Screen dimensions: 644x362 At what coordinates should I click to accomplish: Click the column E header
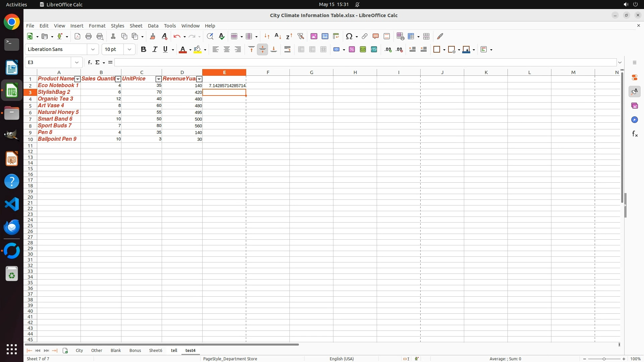tap(224, 72)
